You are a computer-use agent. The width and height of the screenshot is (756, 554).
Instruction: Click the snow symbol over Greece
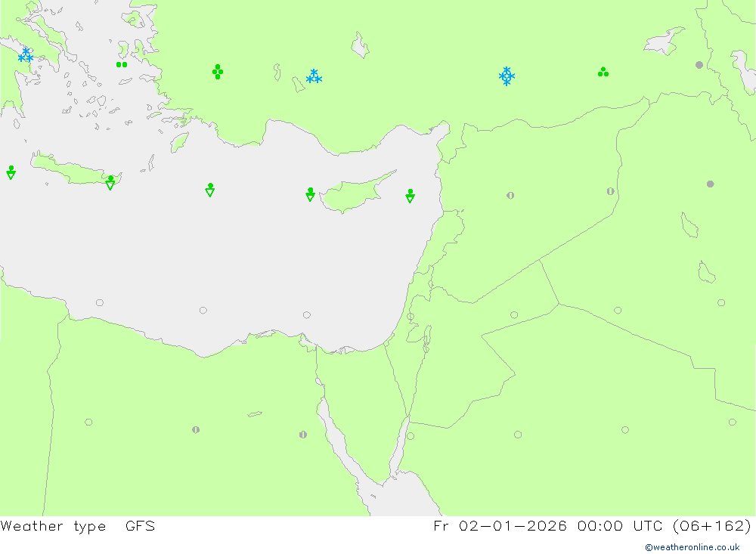point(26,55)
